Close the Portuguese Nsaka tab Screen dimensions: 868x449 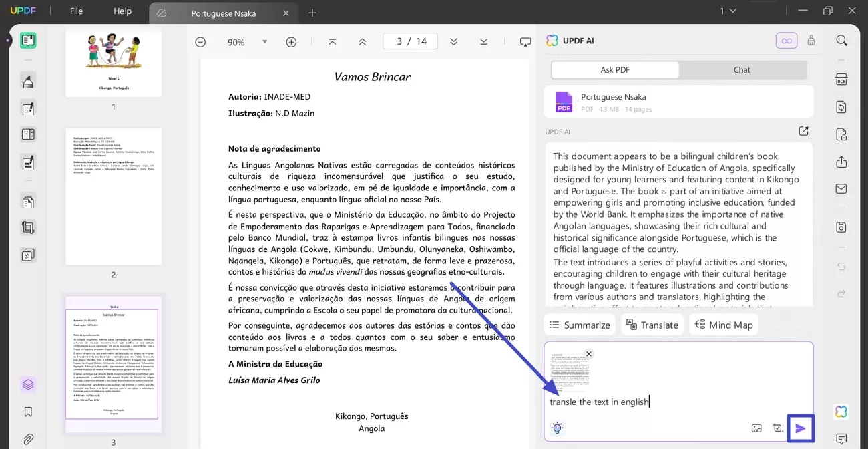[286, 13]
